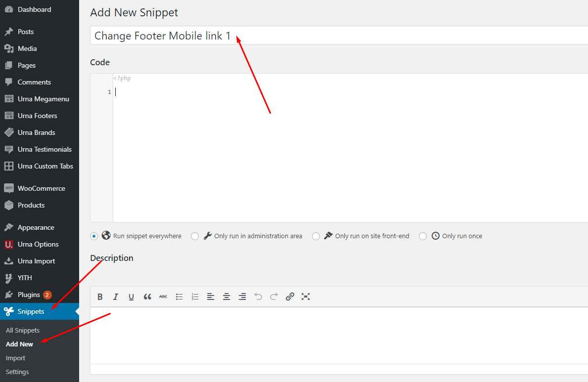Click the Snippets menu item
Screen dimensions: 588x382
click(40, 311)
